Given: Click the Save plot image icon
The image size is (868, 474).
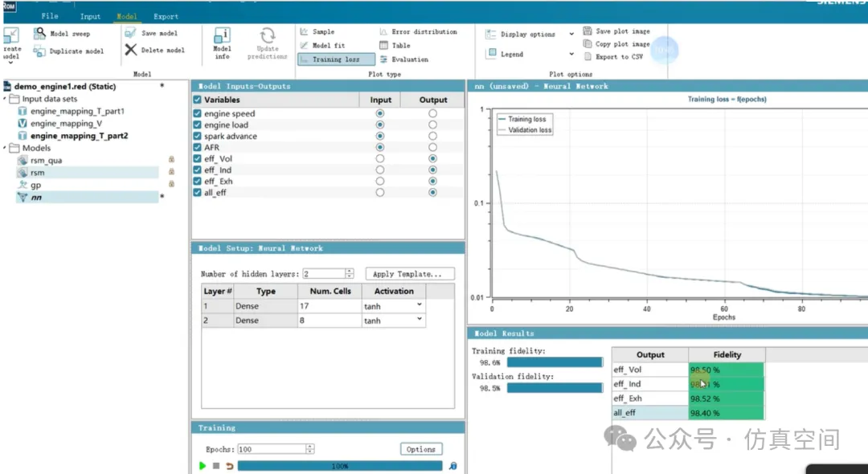Looking at the screenshot, I should [x=588, y=31].
